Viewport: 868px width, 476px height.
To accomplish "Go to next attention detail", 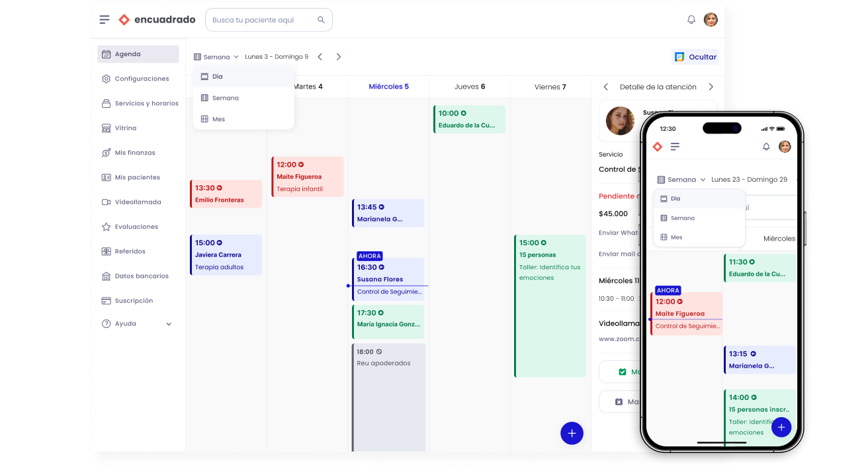I will [711, 87].
